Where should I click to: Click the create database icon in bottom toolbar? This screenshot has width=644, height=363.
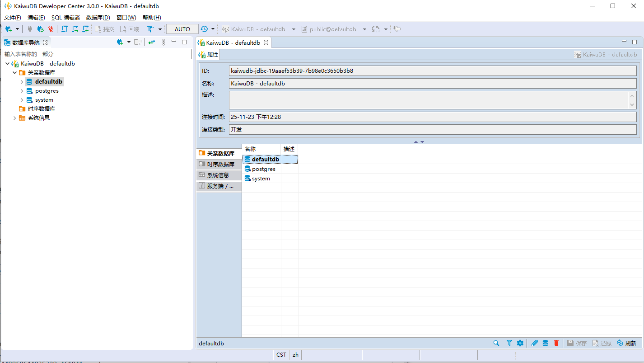point(546,343)
